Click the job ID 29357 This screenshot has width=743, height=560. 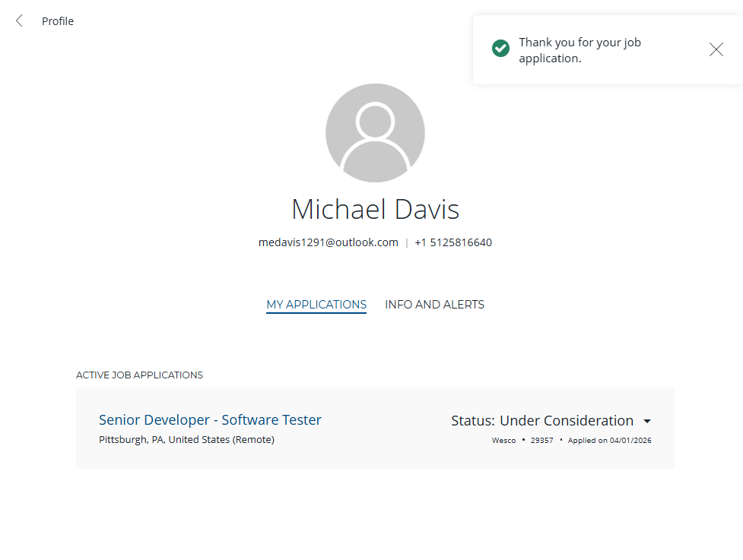(541, 441)
